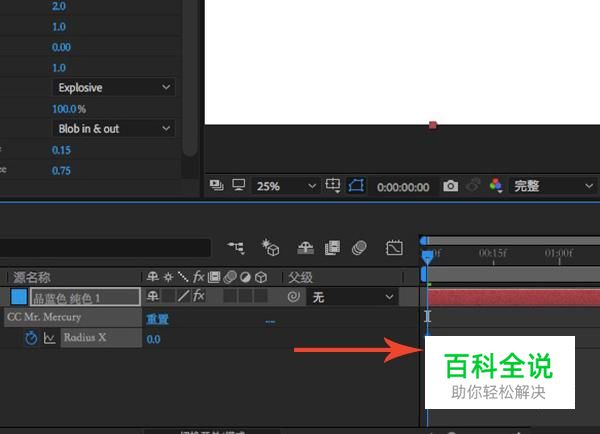Click the 重置 reset link
This screenshot has width=600, height=434.
[x=157, y=319]
